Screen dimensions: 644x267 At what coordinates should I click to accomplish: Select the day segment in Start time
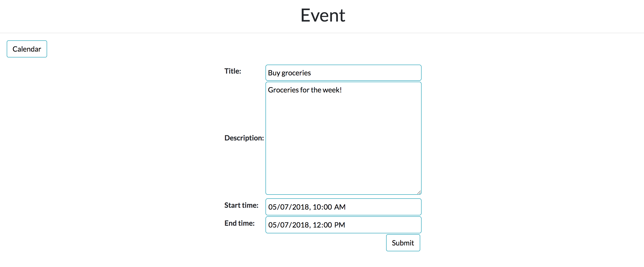(x=284, y=207)
